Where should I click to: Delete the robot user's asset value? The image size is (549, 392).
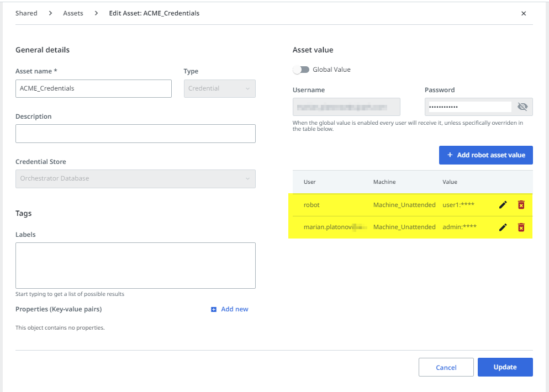(520, 204)
